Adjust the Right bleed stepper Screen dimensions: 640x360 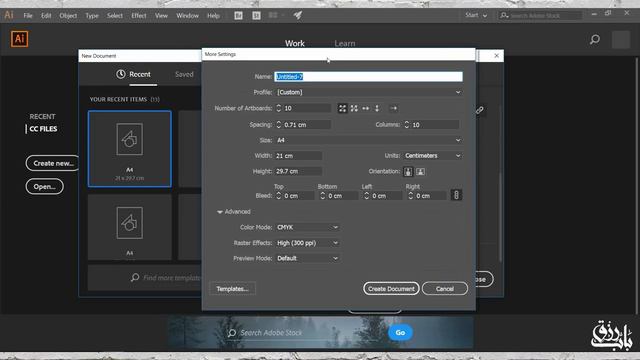[411, 196]
